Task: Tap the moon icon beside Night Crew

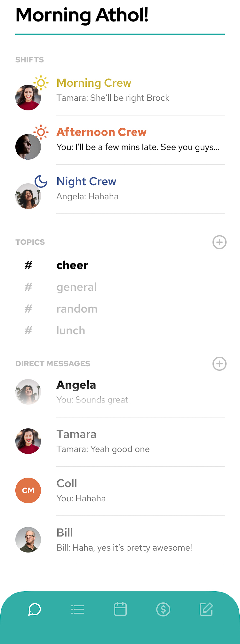Action: click(41, 181)
